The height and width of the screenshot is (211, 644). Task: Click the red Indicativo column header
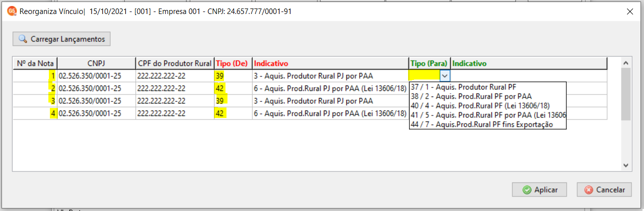pyautogui.click(x=330, y=63)
